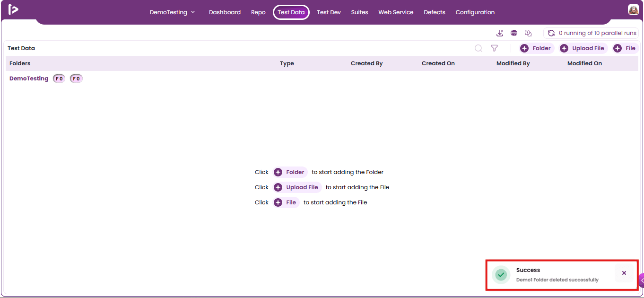Image resolution: width=644 pixels, height=298 pixels.
Task: Click the parallel runs status box
Action: coord(591,33)
